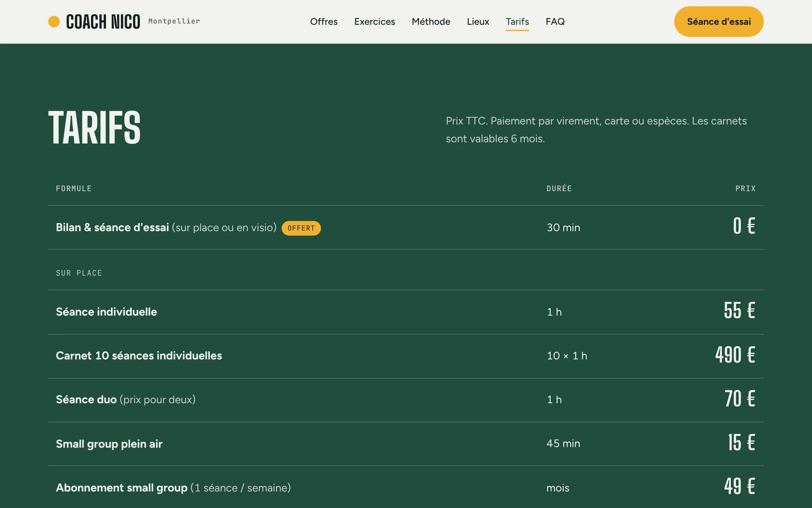Click the 10 × 1 h duration
The width and height of the screenshot is (812, 508).
(567, 356)
